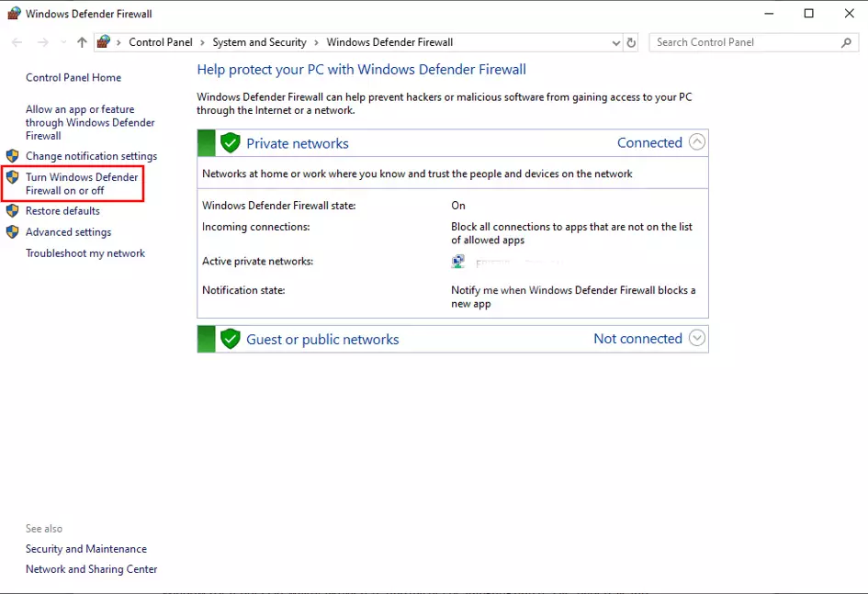
Task: Open Change notification settings
Action: (x=91, y=156)
